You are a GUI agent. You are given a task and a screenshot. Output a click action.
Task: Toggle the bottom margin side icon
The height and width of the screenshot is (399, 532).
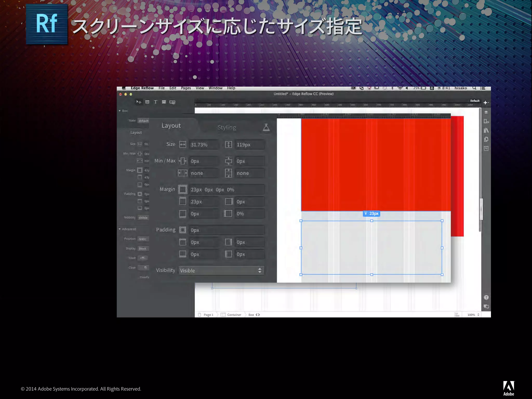[x=183, y=214]
